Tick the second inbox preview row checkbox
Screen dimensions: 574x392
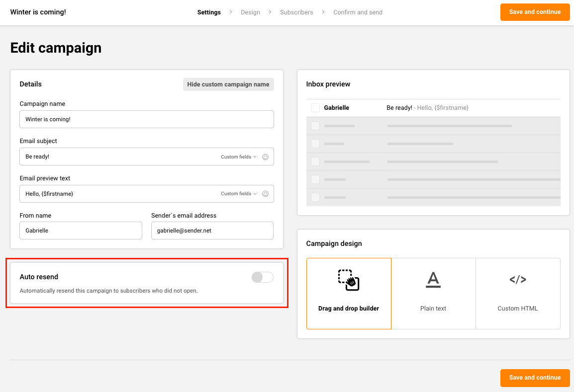pos(315,126)
